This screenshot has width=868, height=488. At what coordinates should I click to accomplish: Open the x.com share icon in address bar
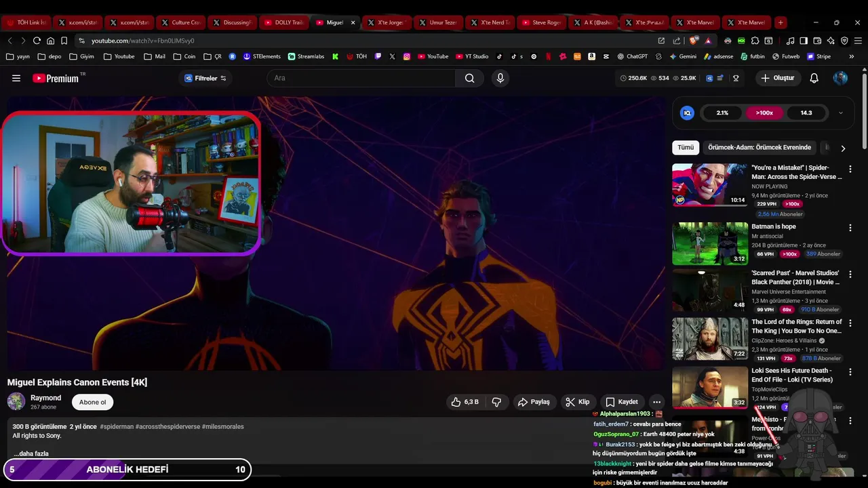pos(676,41)
